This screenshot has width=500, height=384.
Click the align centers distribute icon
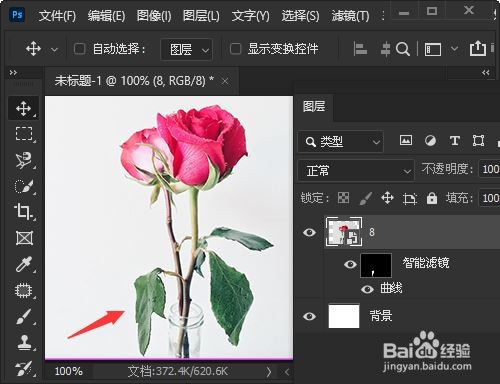click(x=385, y=49)
